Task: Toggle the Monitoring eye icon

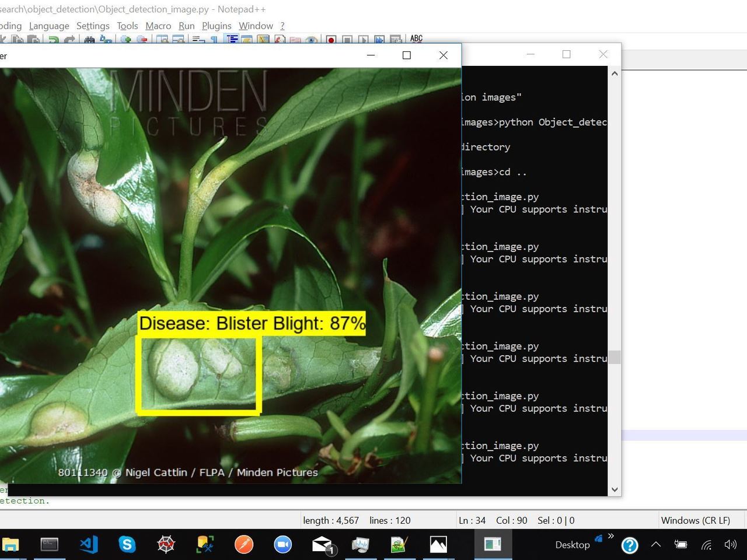Action: coord(312,40)
